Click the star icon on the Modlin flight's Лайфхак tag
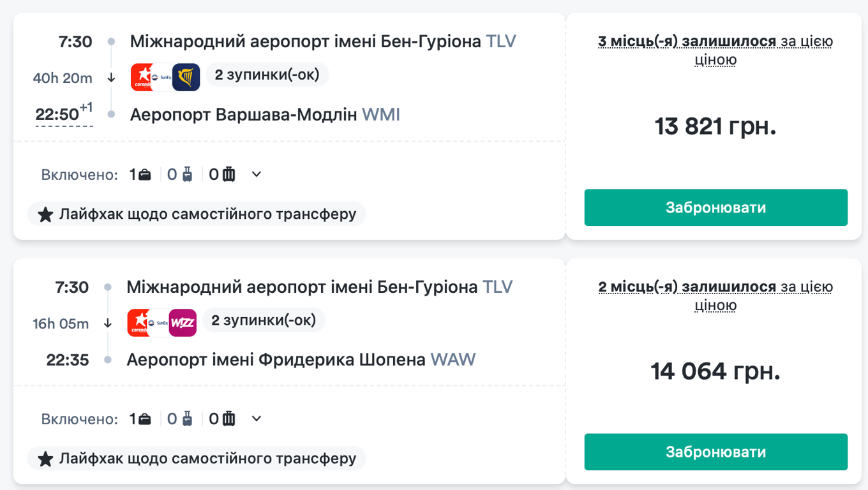This screenshot has width=868, height=490. [45, 214]
